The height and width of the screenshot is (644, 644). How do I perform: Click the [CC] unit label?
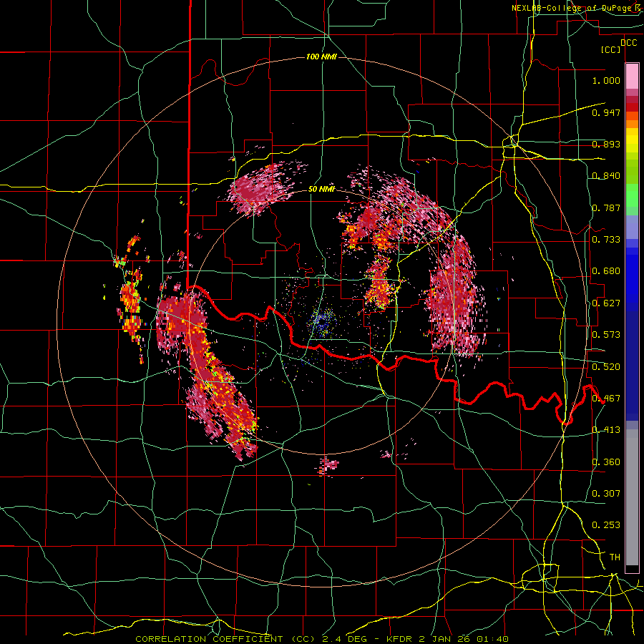611,49
